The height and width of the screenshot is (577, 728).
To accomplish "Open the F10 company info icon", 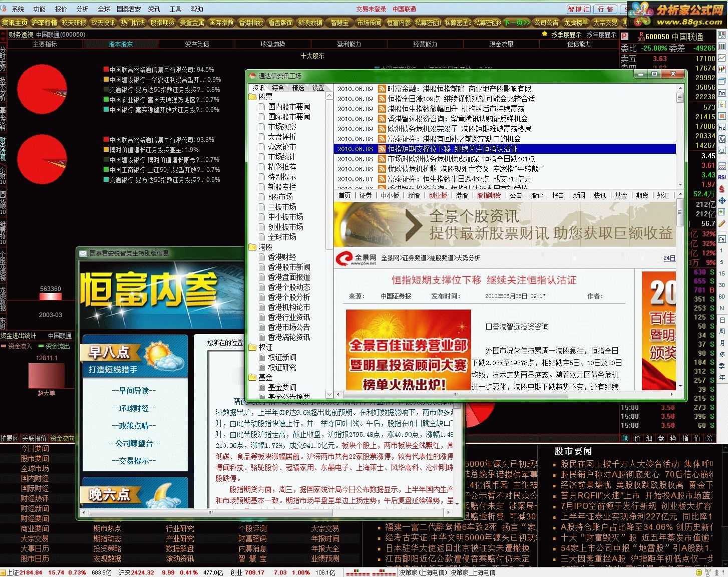I will point(722,93).
